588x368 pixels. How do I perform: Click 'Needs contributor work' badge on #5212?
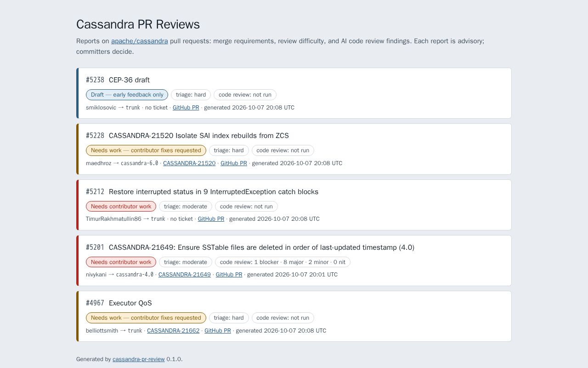tap(121, 206)
